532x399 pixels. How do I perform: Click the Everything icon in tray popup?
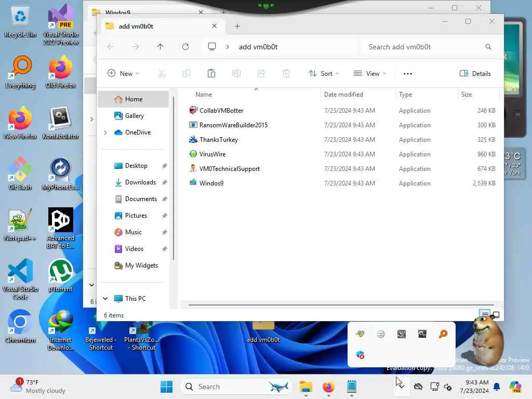[443, 334]
